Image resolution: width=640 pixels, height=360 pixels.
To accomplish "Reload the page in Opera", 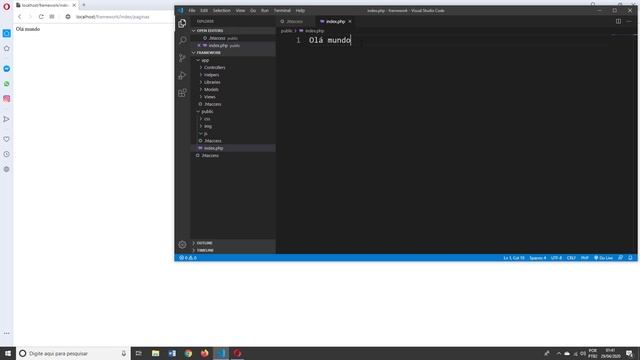I will point(41,17).
